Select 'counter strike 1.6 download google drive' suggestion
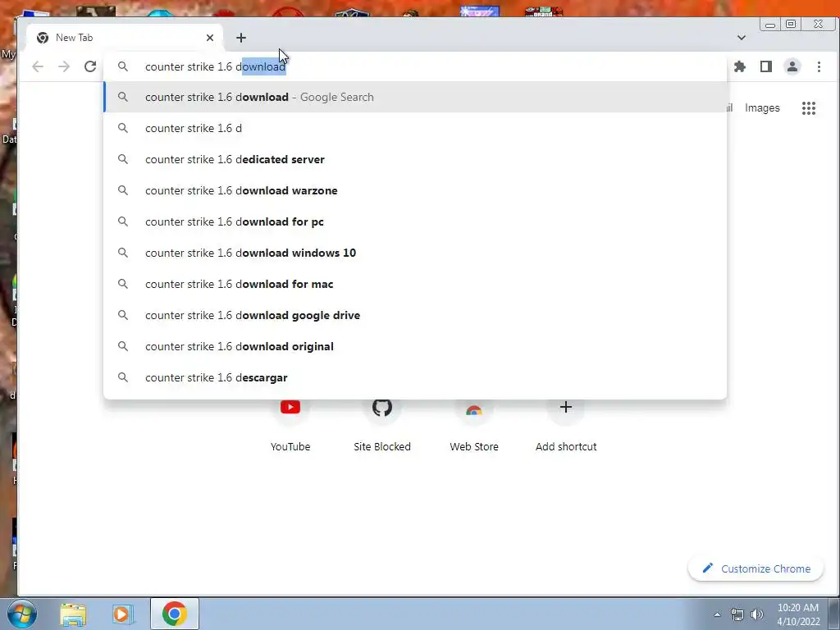Viewport: 840px width, 630px height. 415,315
